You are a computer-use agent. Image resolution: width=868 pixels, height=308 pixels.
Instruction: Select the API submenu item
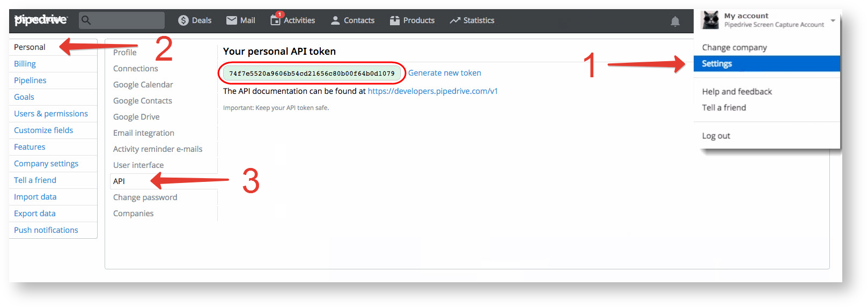pos(164,181)
